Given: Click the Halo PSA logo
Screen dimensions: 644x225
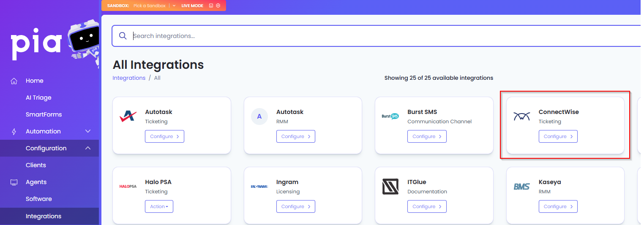Looking at the screenshot, I should coord(128,186).
